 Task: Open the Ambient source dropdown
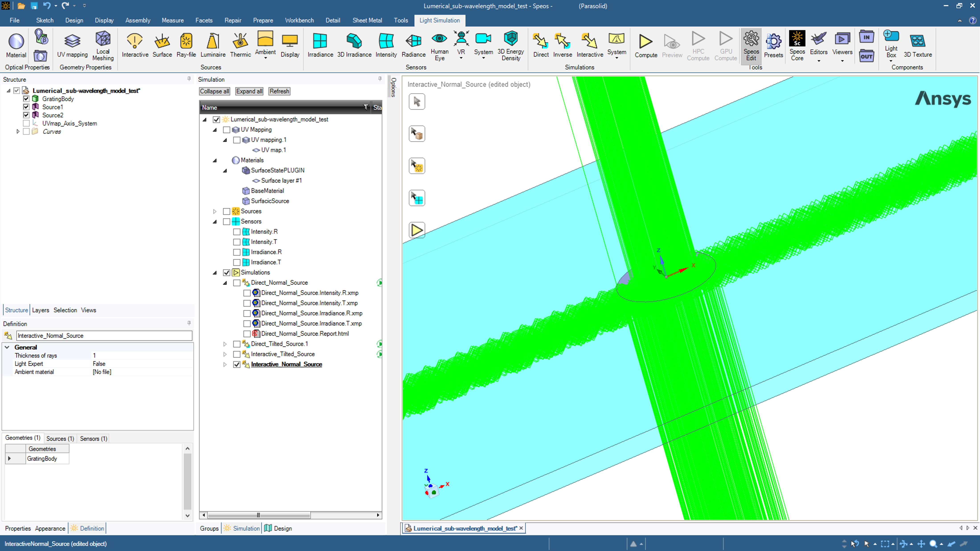tap(265, 58)
